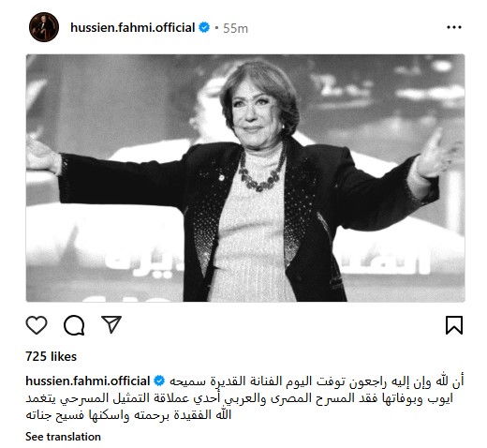Screen dimensions: 487x448
Task: Open comments via the speech bubble icon
Action: 74,325
